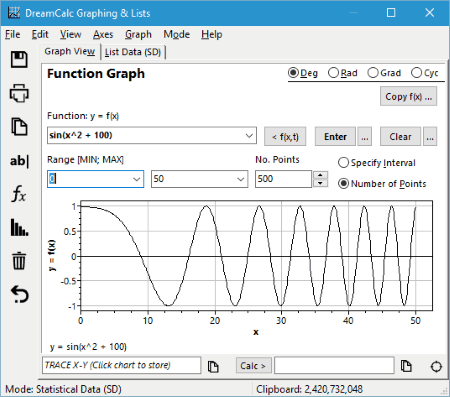Click the crosshair target icon at bottom right

click(436, 366)
